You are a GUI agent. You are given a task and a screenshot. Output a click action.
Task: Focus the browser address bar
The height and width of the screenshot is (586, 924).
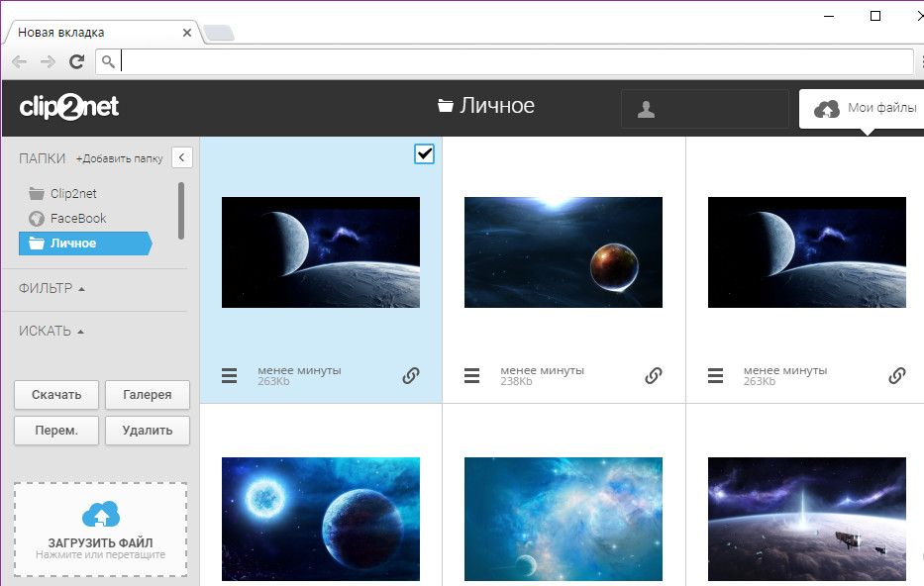[504, 61]
